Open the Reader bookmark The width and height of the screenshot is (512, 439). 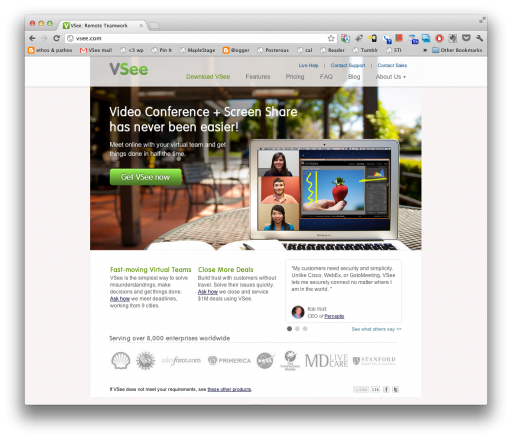pyautogui.click(x=332, y=50)
